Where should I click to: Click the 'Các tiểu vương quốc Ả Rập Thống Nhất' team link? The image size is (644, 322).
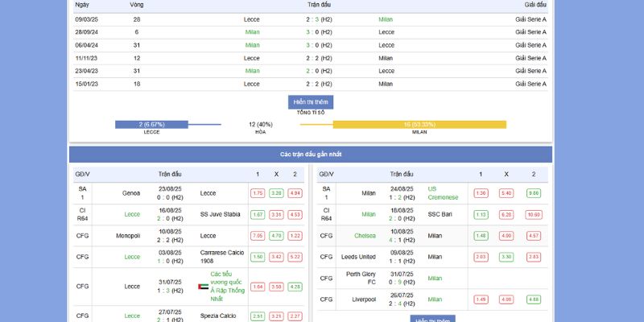pyautogui.click(x=227, y=287)
